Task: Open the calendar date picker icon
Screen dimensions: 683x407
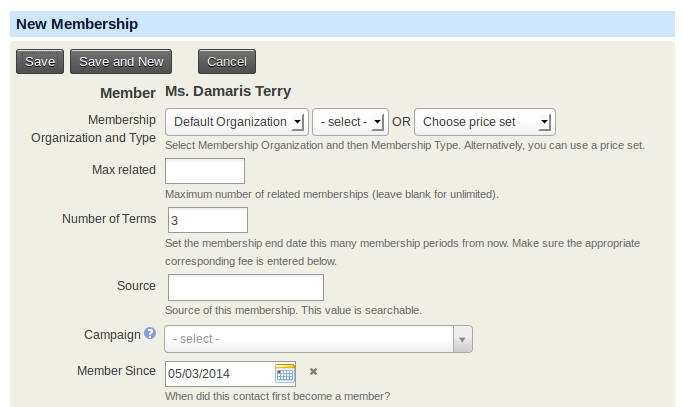Action: pyautogui.click(x=285, y=374)
